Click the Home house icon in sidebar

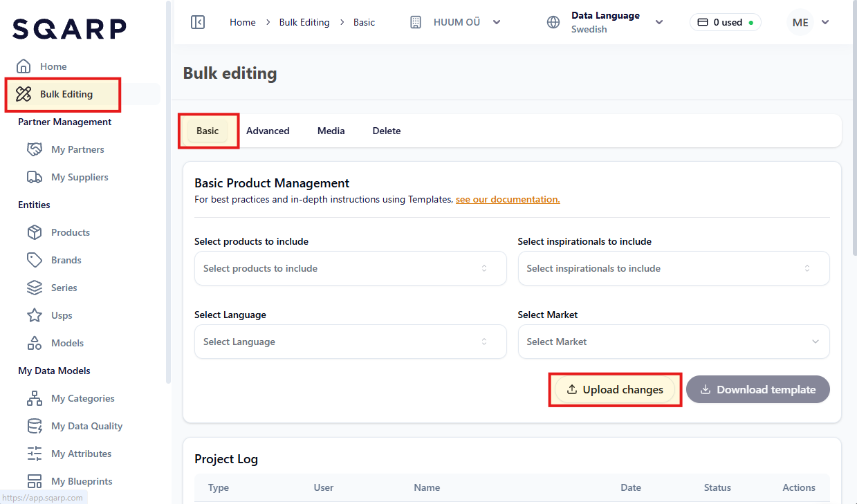(x=24, y=66)
